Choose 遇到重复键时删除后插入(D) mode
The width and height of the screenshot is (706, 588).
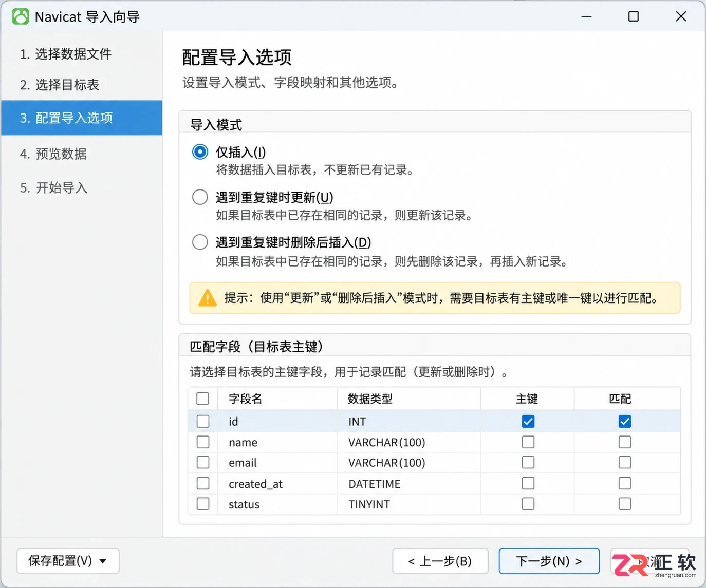[x=200, y=242]
